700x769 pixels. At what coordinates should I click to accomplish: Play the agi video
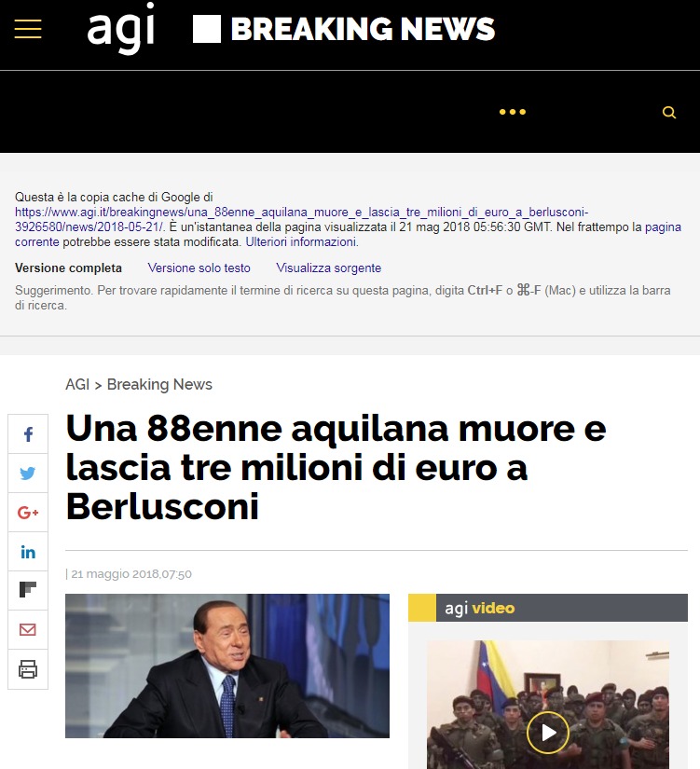click(548, 733)
